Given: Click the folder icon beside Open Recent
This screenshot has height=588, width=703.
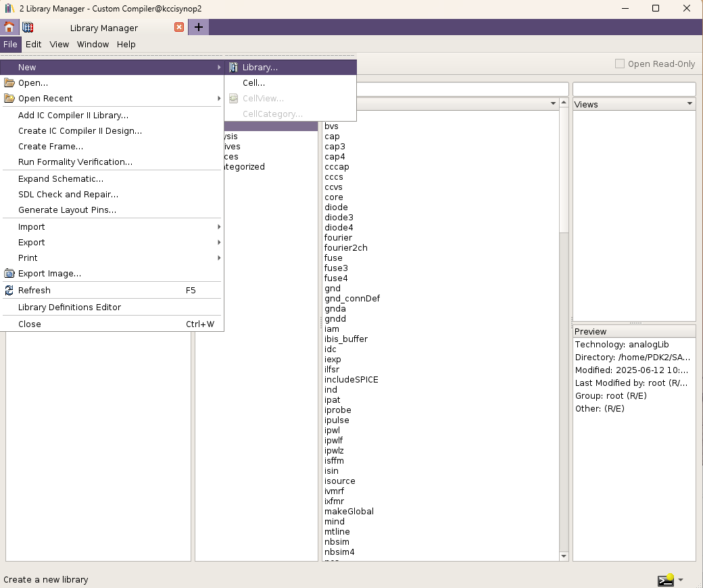Looking at the screenshot, I should tap(9, 99).
